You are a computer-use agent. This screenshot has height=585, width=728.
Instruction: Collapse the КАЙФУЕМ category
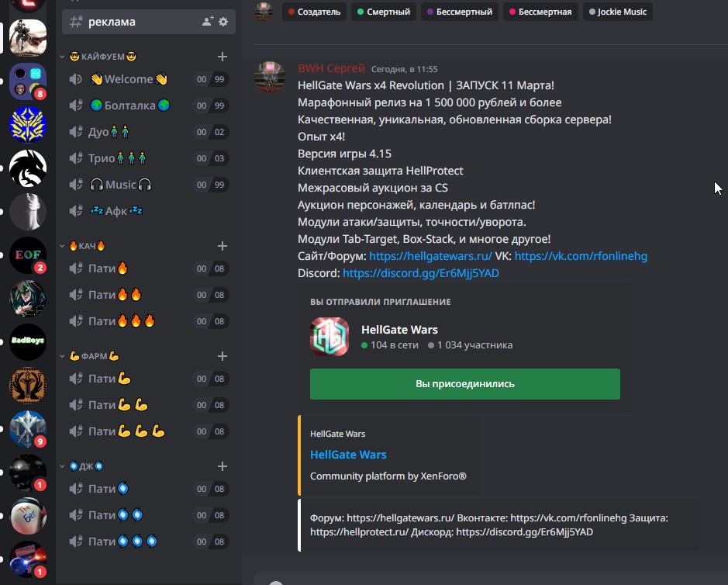(x=62, y=57)
